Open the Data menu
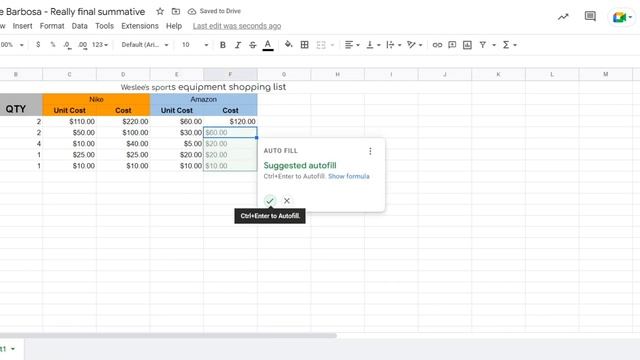Screen dimensions: 640x360 [x=80, y=26]
